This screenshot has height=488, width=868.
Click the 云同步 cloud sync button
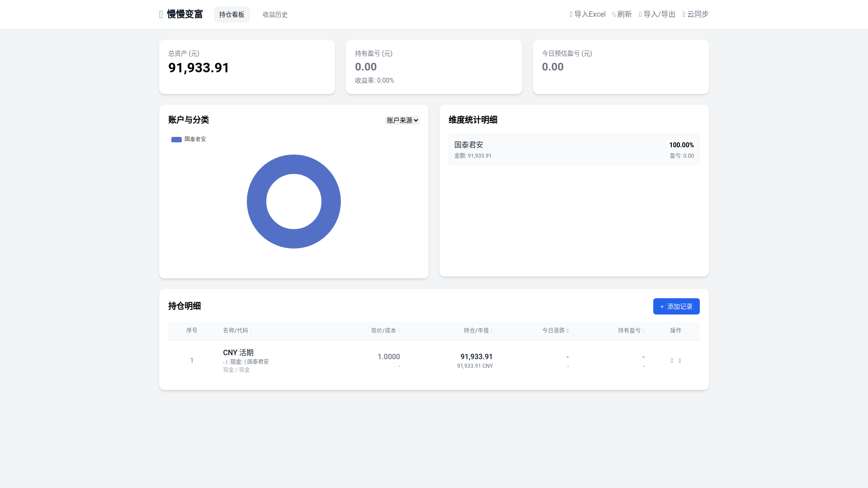(696, 14)
